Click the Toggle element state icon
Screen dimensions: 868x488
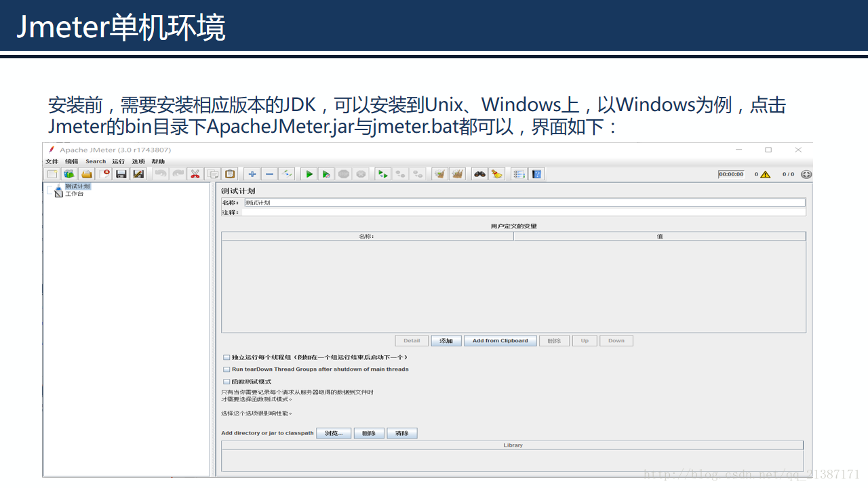(286, 174)
